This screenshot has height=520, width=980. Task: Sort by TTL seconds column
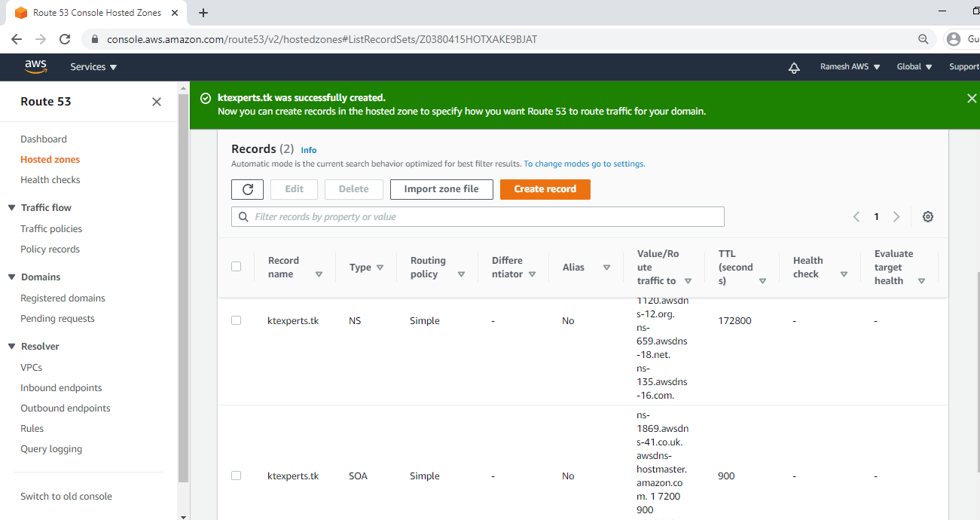[762, 281]
